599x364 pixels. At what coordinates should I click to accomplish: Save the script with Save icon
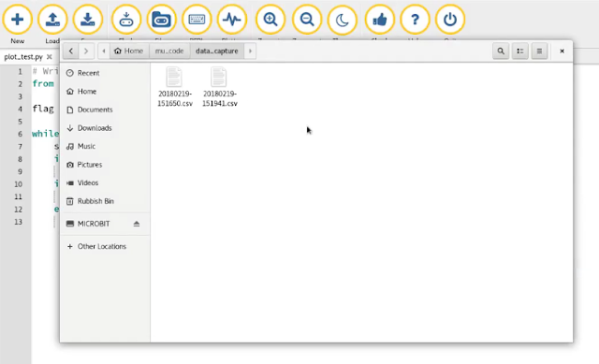pyautogui.click(x=88, y=19)
